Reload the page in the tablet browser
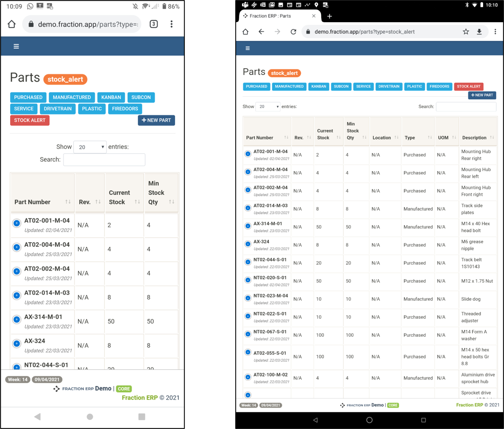The height and width of the screenshot is (429, 504). (293, 32)
